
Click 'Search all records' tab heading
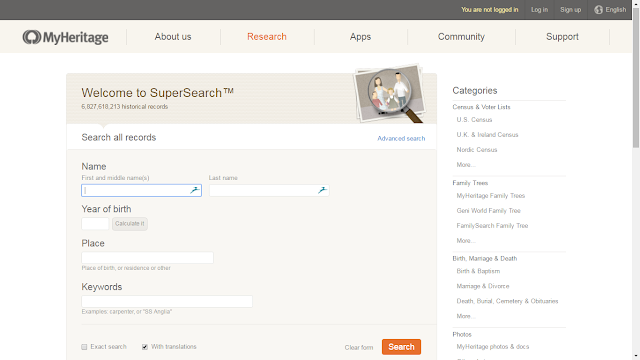pyautogui.click(x=118, y=138)
